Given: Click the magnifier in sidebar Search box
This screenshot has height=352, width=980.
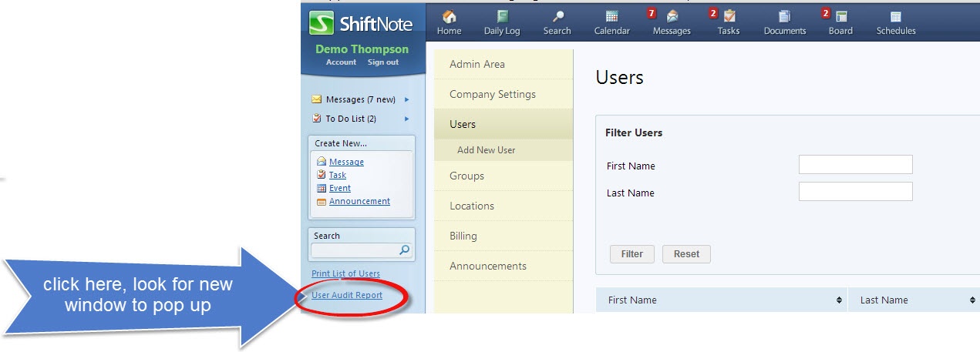Looking at the screenshot, I should coord(405,250).
